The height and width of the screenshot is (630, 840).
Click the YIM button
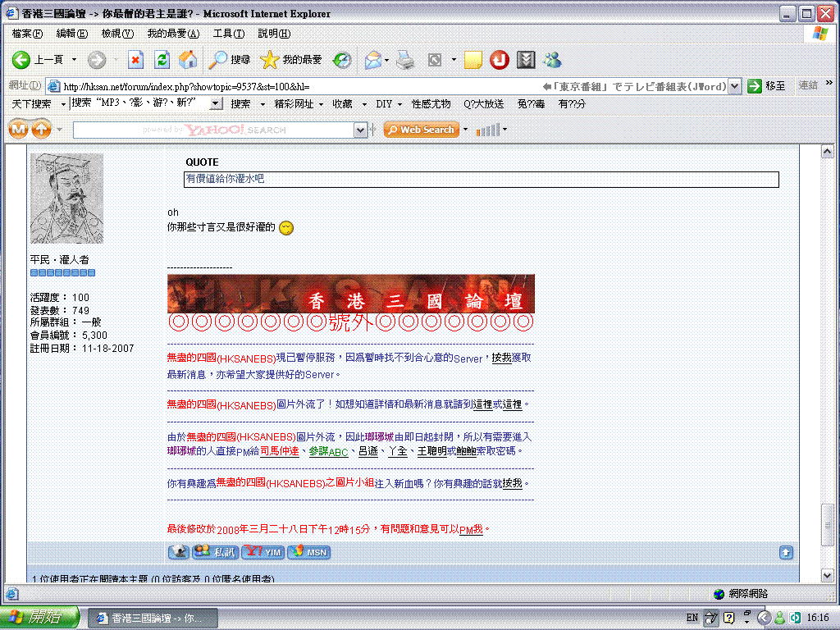263,552
